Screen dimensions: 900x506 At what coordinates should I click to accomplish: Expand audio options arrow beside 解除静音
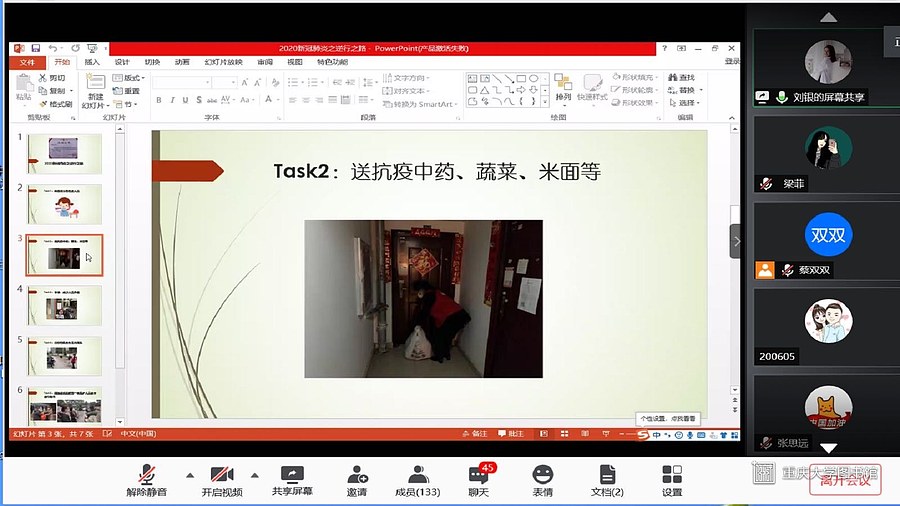tap(190, 475)
